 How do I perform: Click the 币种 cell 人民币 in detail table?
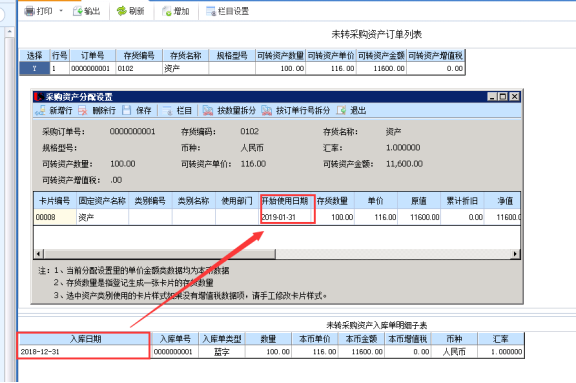point(454,352)
